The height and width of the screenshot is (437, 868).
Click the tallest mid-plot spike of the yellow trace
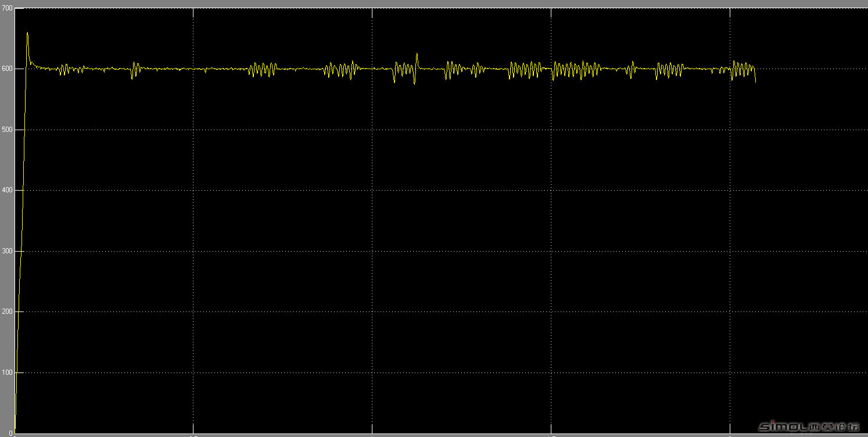[x=417, y=55]
